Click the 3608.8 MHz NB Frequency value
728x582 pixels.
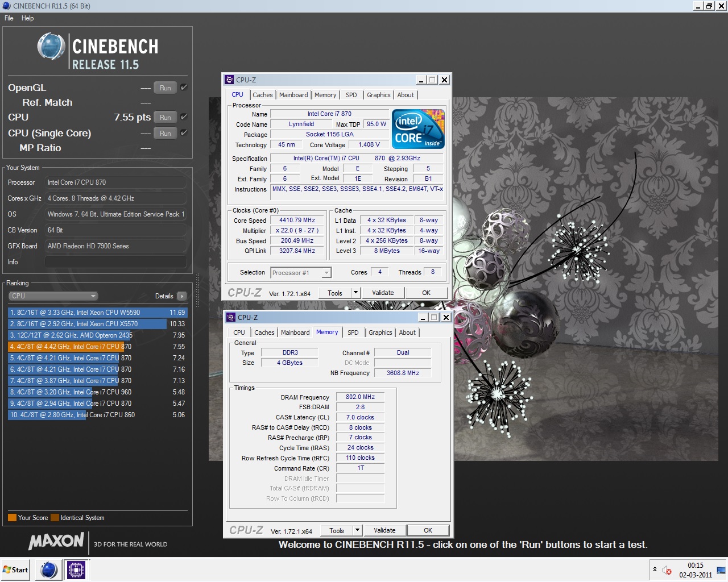tap(403, 373)
